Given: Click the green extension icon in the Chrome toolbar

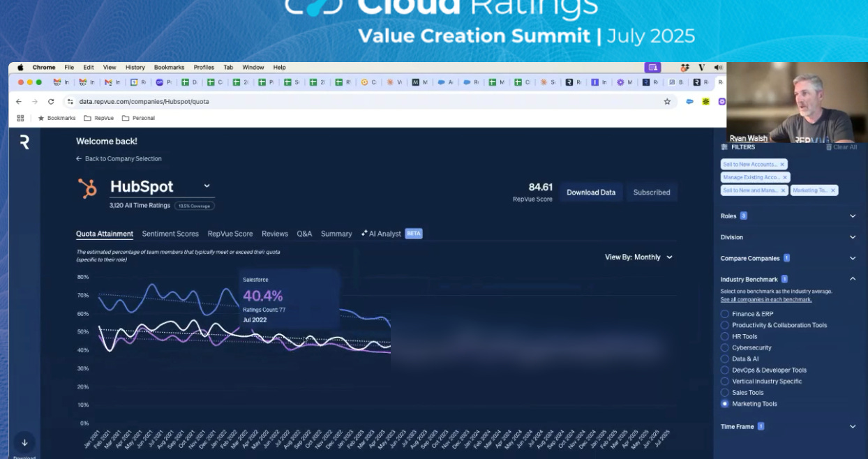Looking at the screenshot, I should [x=706, y=101].
